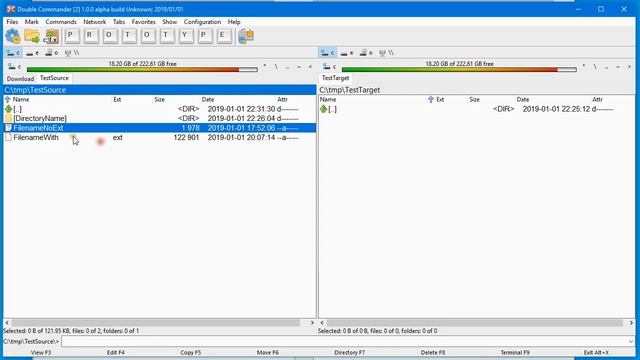
Task: Open the Commands menu
Action: click(61, 22)
